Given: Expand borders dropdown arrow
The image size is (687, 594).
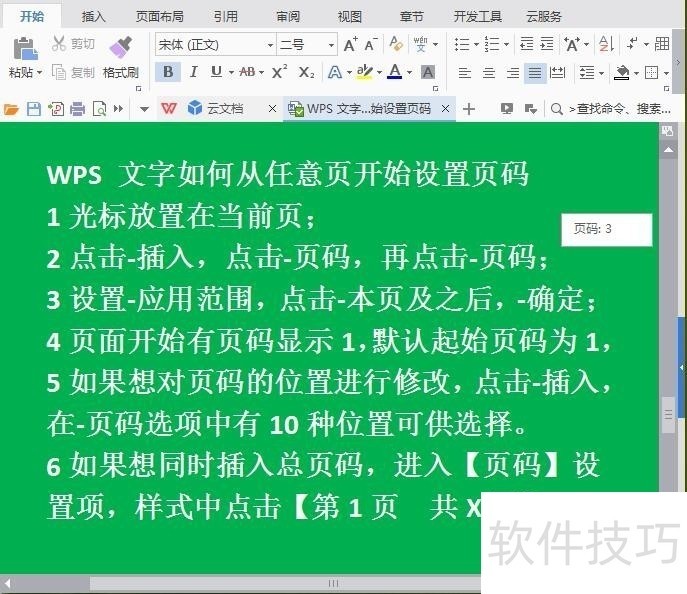Looking at the screenshot, I should tap(666, 73).
